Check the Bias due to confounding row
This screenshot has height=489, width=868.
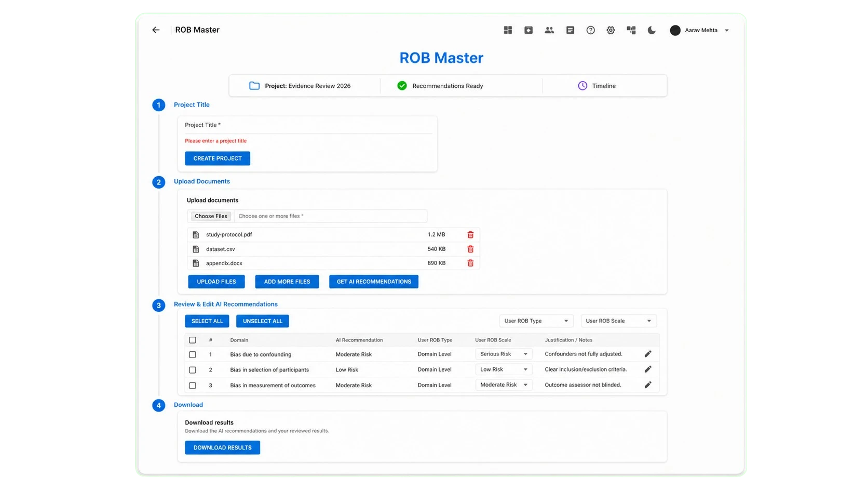(x=193, y=354)
